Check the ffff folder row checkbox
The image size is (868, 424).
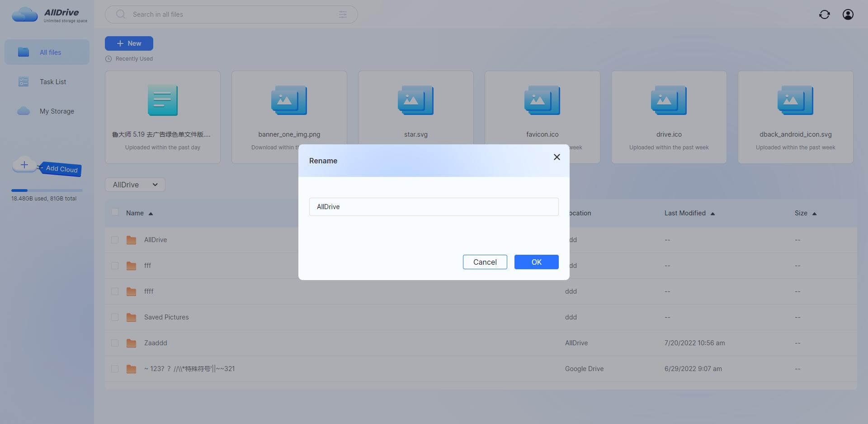click(x=115, y=291)
